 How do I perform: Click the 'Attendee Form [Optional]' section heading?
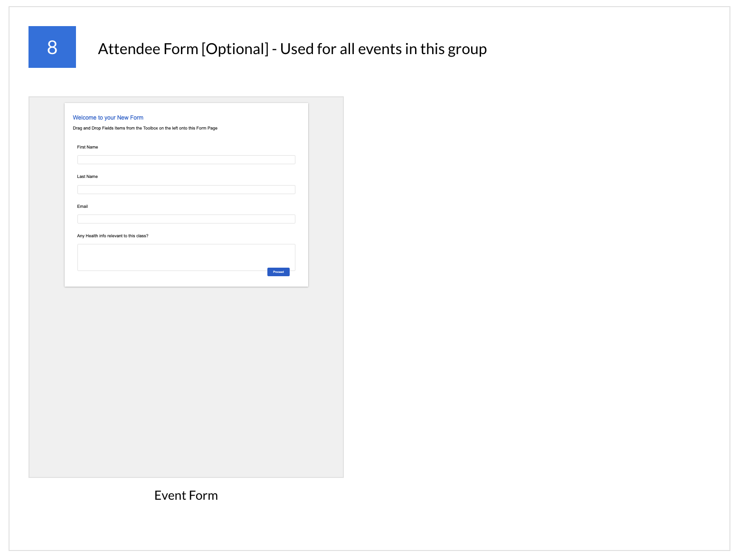pos(183,49)
